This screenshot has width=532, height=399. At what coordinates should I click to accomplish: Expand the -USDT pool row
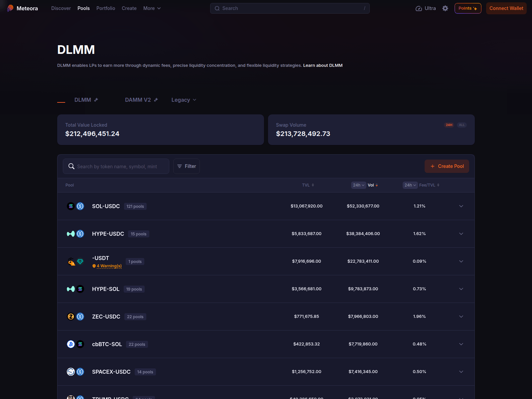pos(461,261)
